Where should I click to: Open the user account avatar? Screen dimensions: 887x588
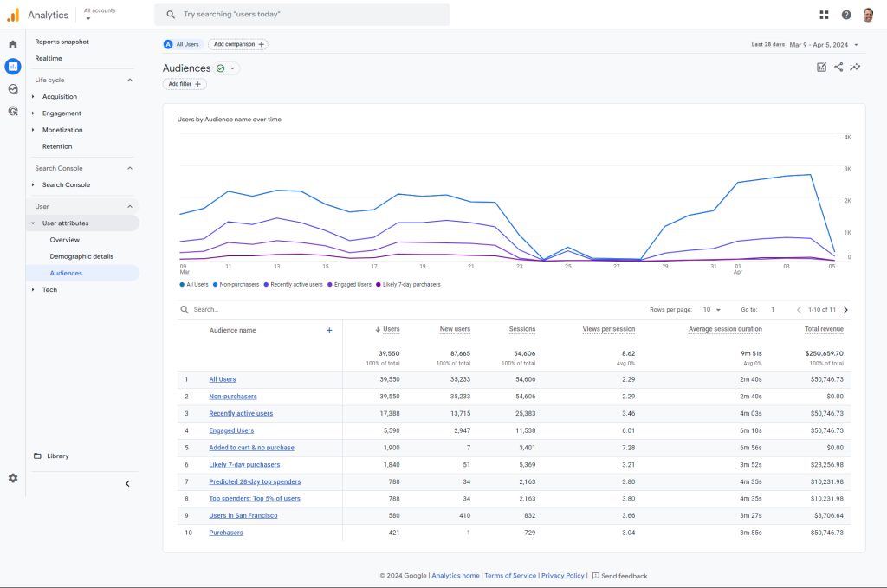coord(868,15)
